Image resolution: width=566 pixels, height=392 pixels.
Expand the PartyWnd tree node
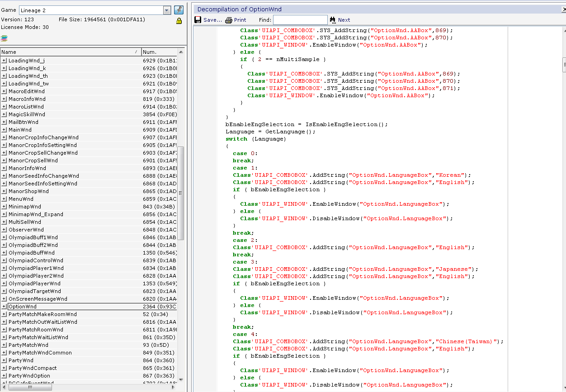[4, 360]
